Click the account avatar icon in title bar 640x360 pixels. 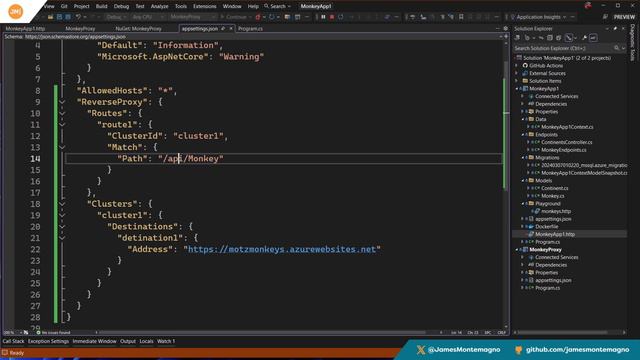coord(588,6)
